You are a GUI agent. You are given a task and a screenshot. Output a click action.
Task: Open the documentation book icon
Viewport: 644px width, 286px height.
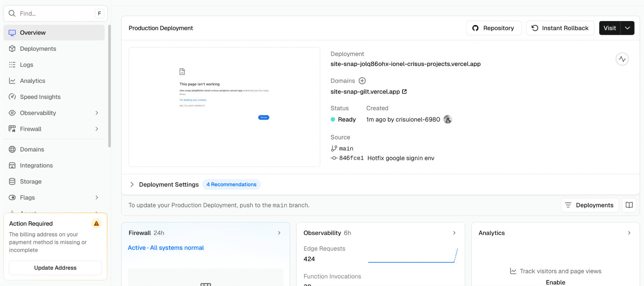coord(629,205)
